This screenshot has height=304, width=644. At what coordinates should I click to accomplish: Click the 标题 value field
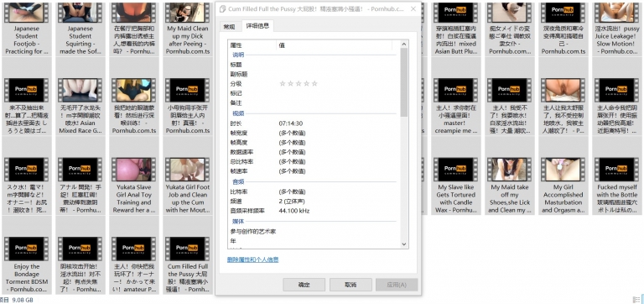337,65
